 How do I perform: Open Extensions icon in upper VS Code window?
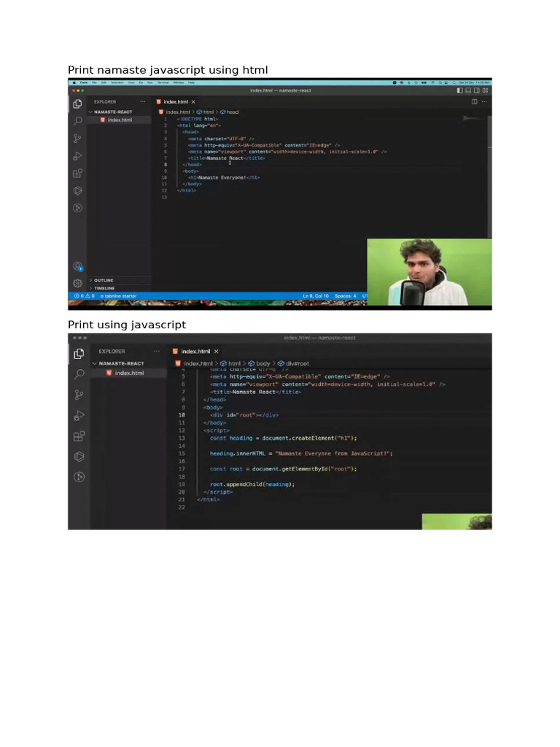77,174
